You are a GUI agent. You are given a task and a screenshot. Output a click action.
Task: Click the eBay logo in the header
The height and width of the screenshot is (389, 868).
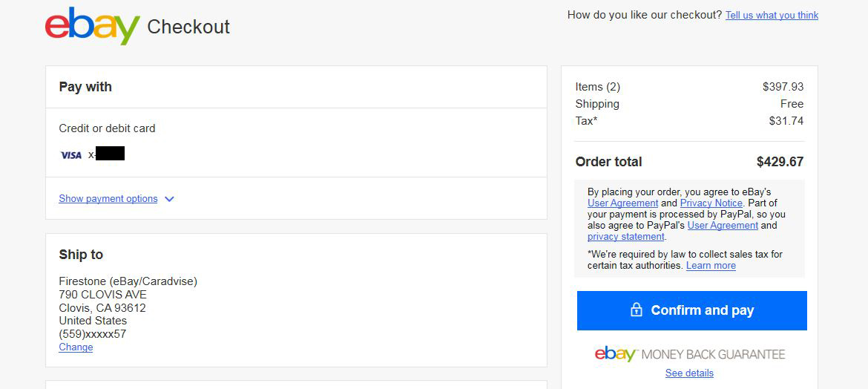pos(93,26)
